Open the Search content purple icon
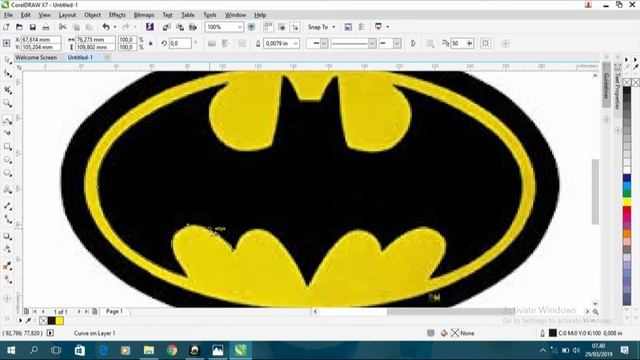The height and width of the screenshot is (360, 640). tap(149, 27)
